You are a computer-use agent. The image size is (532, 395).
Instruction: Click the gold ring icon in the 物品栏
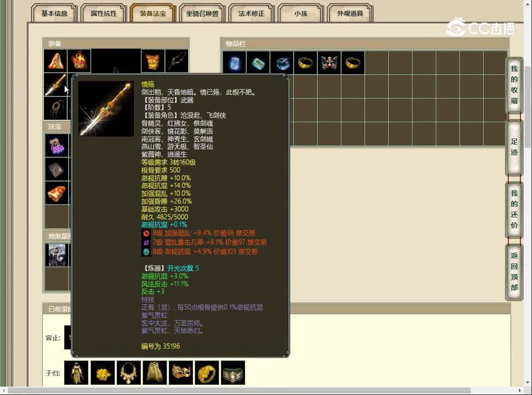tap(305, 62)
